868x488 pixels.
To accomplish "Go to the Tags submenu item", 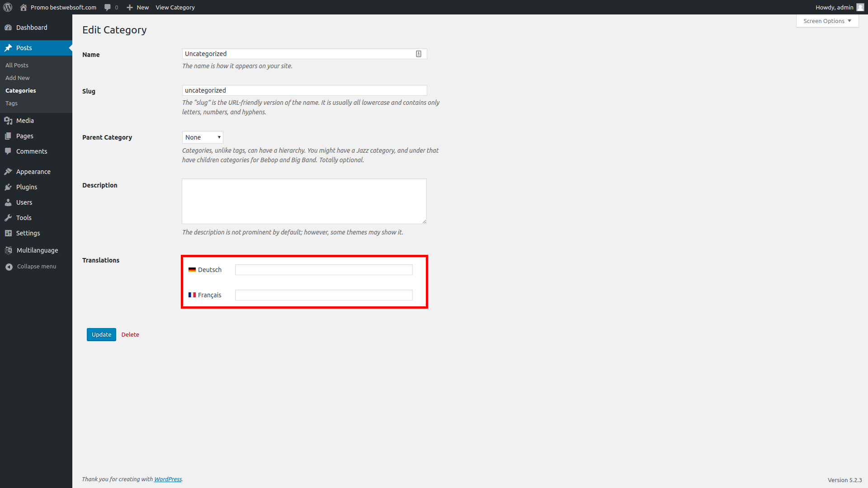I will click(11, 103).
